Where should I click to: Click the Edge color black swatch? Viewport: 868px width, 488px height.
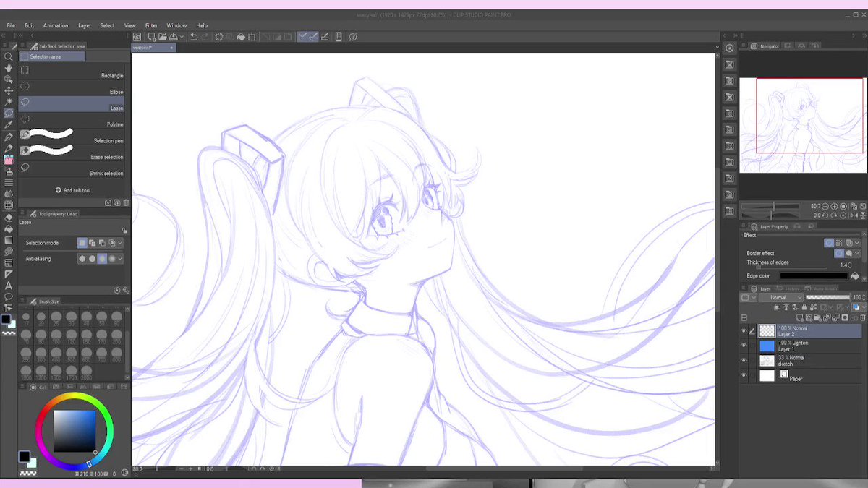[x=814, y=276]
